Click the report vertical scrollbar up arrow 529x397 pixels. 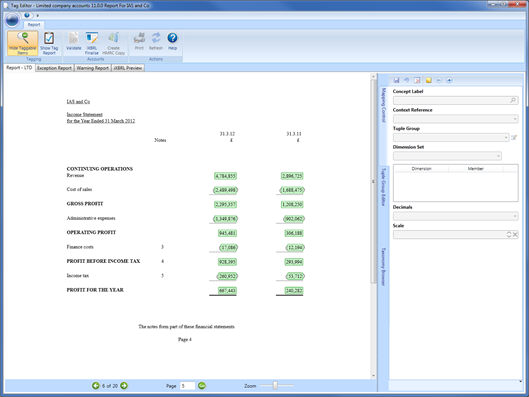373,77
